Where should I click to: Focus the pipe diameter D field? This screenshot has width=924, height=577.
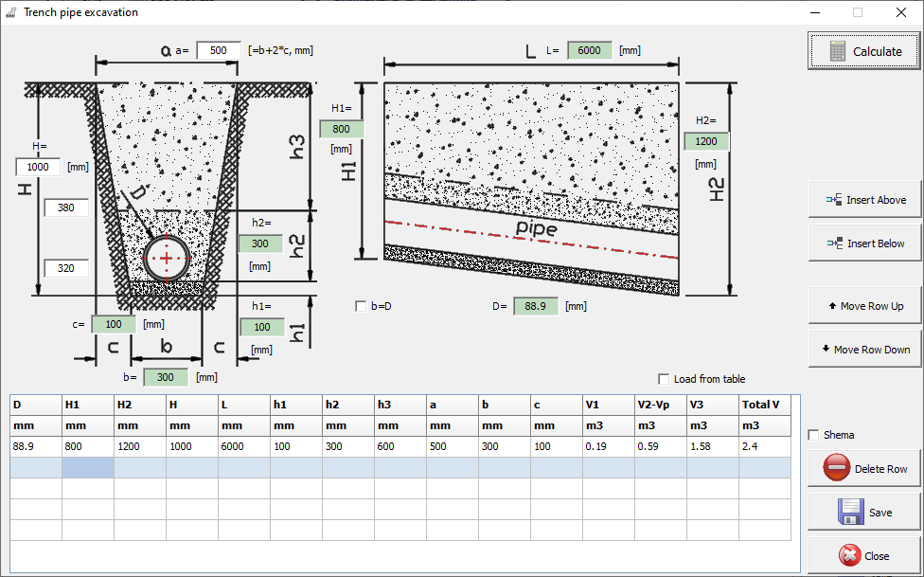pos(536,306)
